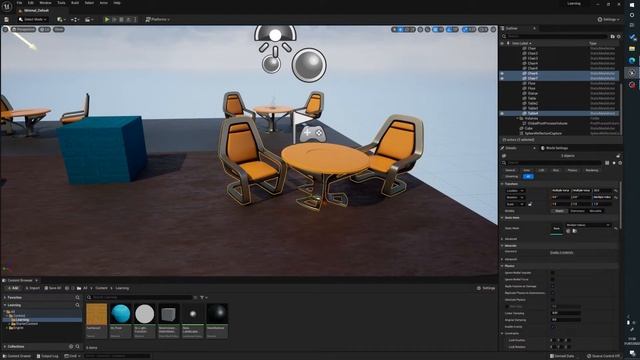Click the Outliner search field
Screen dimensions: 640x360
click(x=555, y=36)
